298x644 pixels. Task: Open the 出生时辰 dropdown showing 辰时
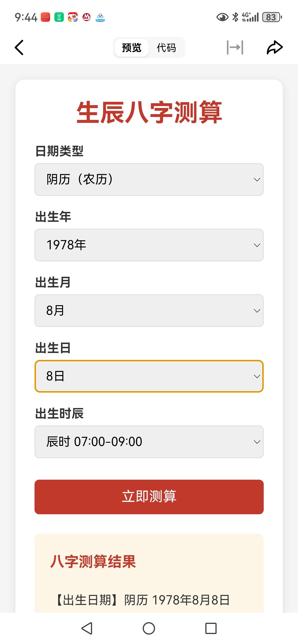pos(149,442)
